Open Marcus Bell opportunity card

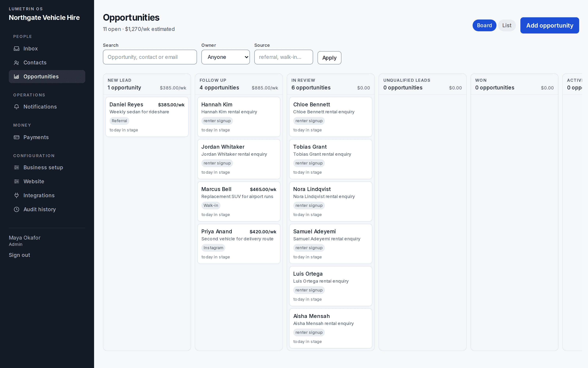(239, 202)
